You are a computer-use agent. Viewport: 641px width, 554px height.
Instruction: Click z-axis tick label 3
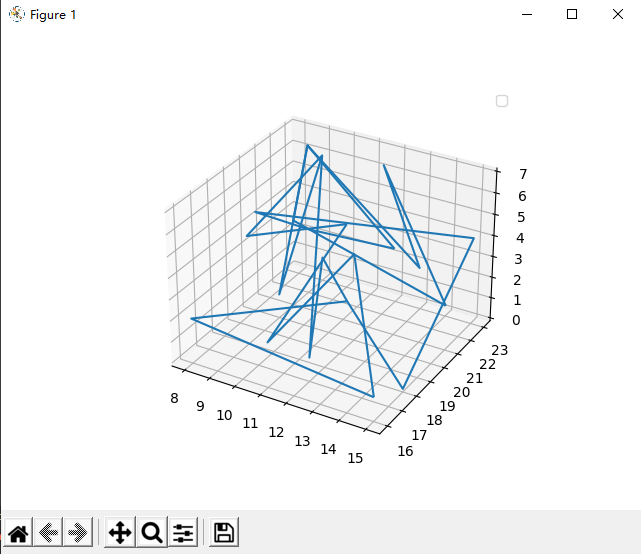518,259
